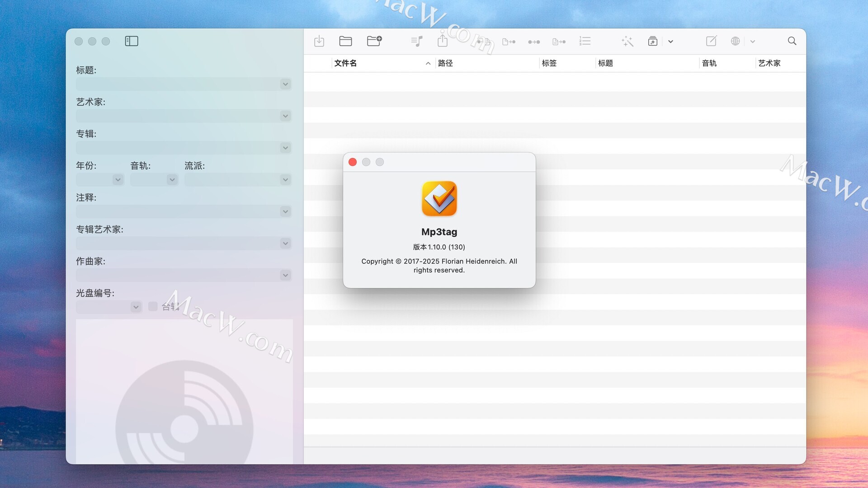Open the actions dropdown arrow in toolbar

click(670, 42)
